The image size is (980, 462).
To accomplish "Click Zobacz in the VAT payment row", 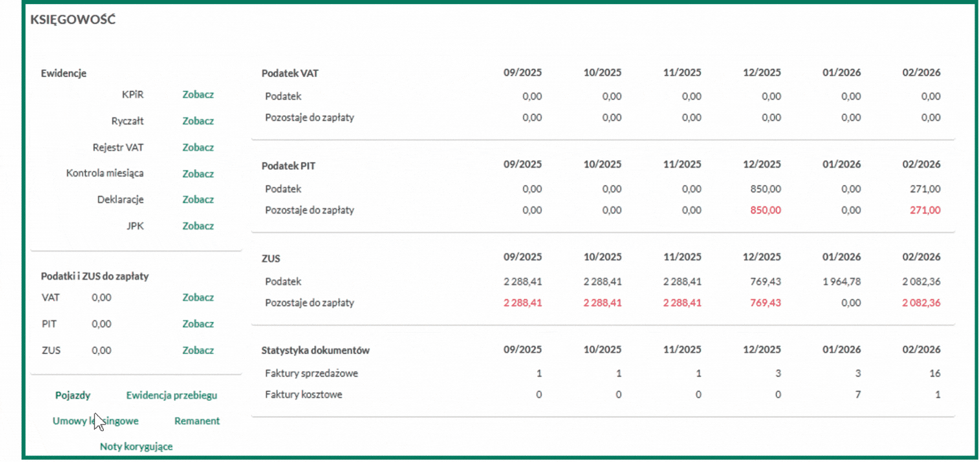I will click(198, 298).
